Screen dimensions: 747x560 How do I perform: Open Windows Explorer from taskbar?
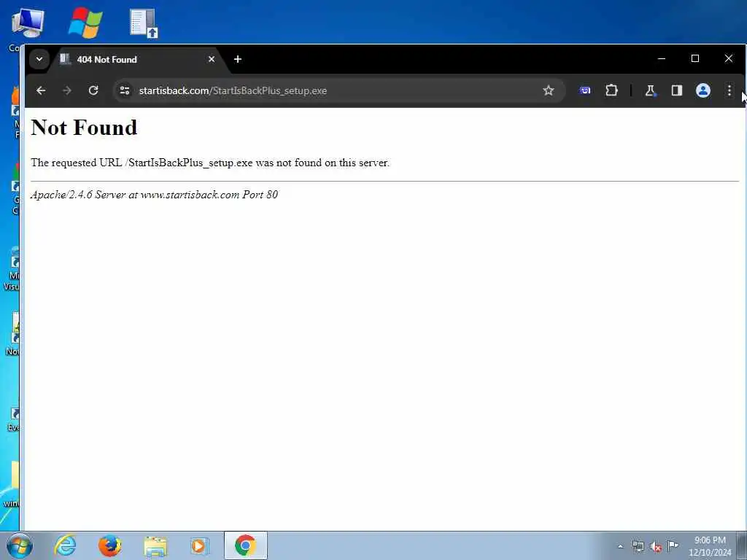coord(155,545)
